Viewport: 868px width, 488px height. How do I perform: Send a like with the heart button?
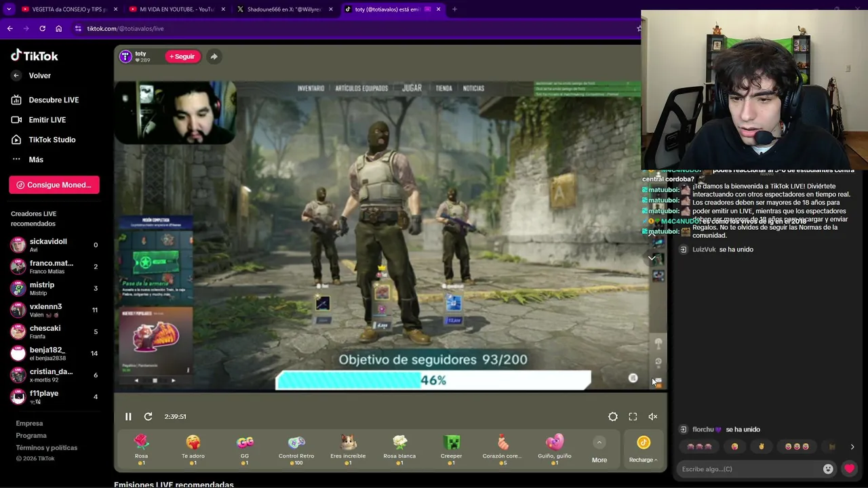point(849,469)
